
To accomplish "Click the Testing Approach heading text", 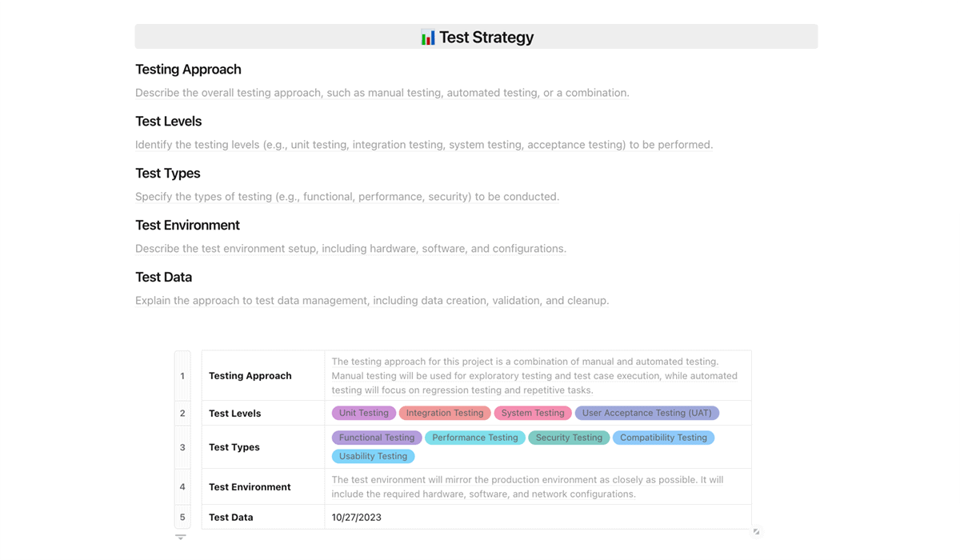I will pyautogui.click(x=188, y=70).
